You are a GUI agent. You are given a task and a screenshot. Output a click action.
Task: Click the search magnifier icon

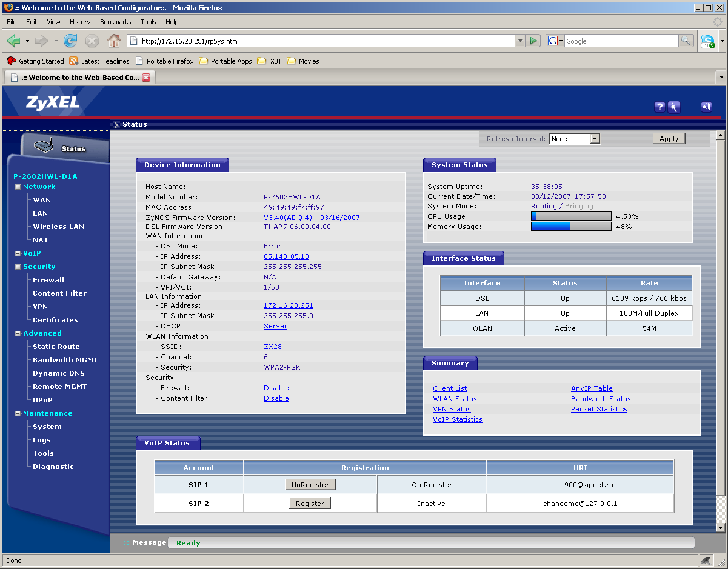(686, 41)
